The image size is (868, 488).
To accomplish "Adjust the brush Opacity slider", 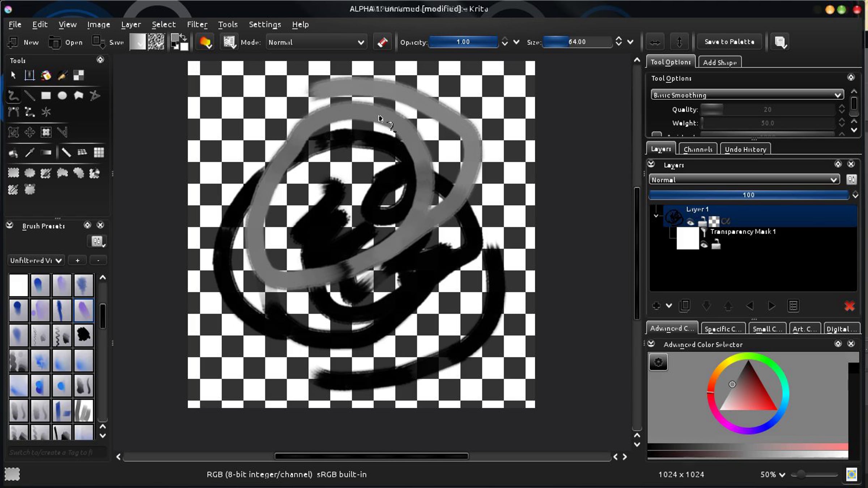I will point(463,42).
